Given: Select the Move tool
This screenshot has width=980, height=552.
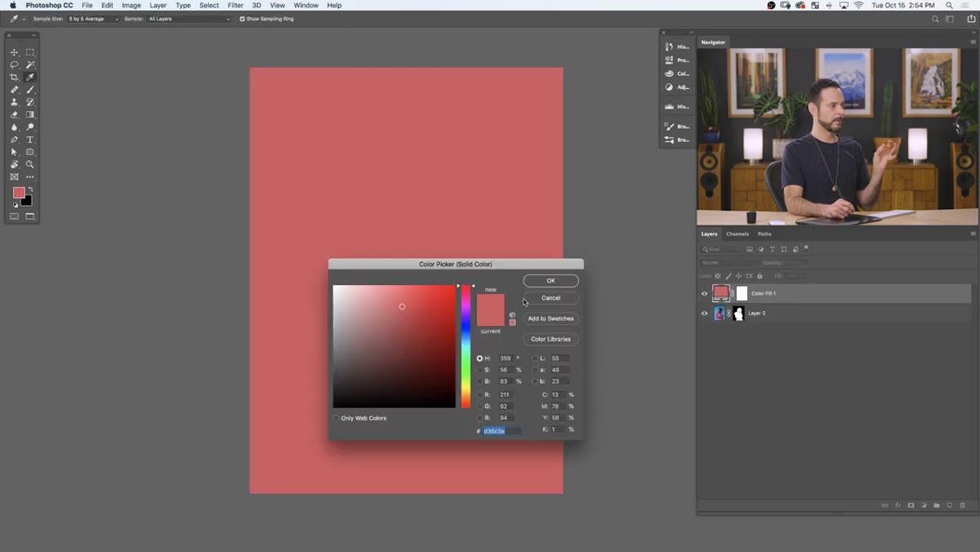Looking at the screenshot, I should pos(14,52).
